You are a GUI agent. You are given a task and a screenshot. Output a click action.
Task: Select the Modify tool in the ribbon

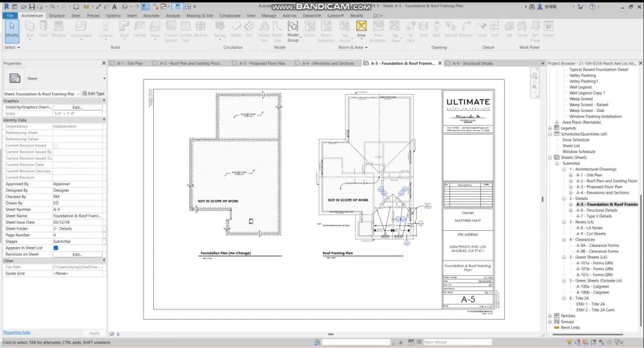[12, 30]
